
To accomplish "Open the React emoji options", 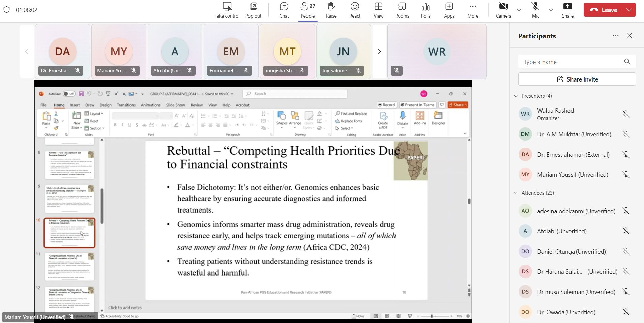I will point(355,10).
